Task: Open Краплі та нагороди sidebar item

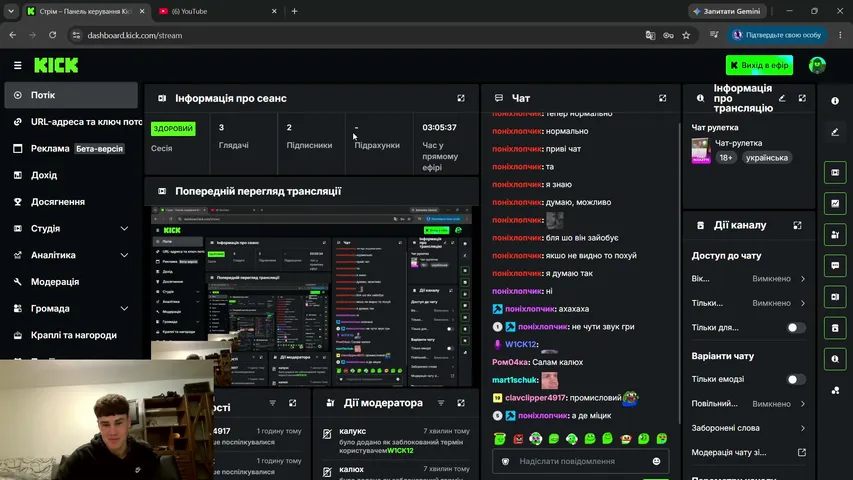Action: pyautogui.click(x=71, y=335)
